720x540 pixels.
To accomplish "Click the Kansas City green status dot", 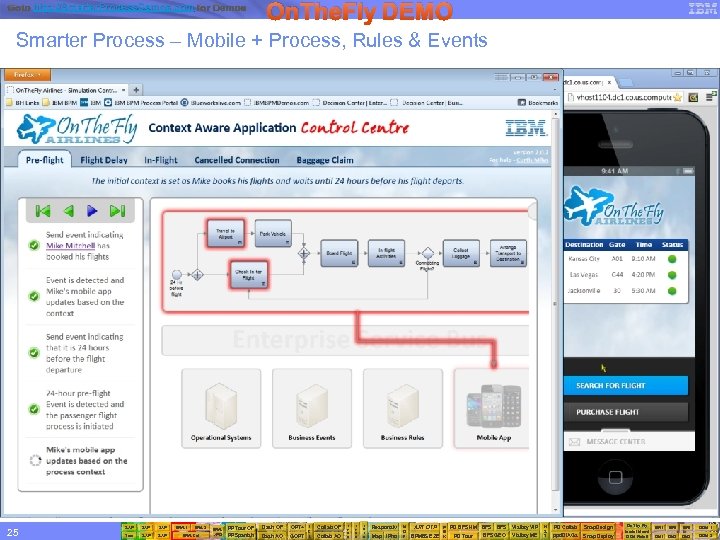I will [x=672, y=259].
